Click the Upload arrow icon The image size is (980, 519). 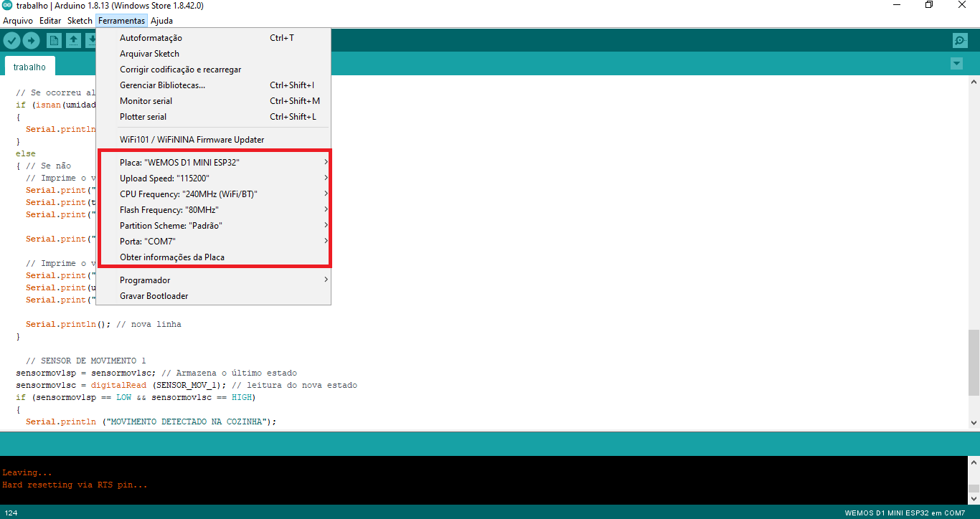pos(31,41)
